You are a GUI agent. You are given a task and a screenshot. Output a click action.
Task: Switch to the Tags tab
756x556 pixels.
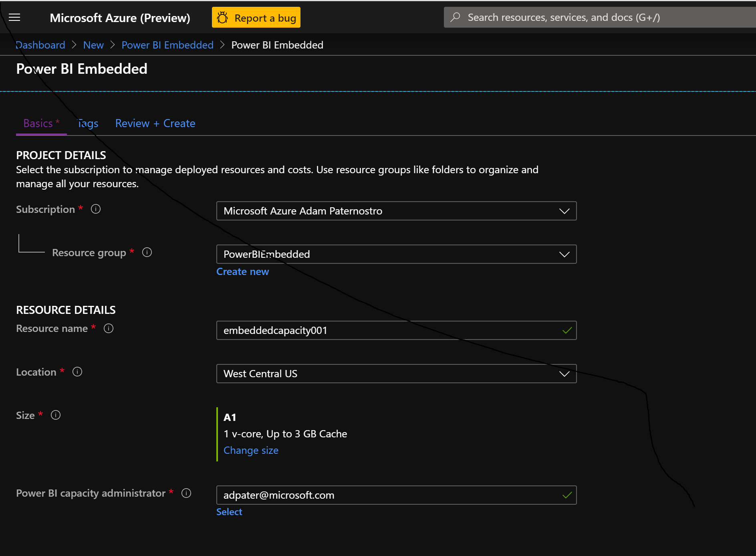[88, 123]
